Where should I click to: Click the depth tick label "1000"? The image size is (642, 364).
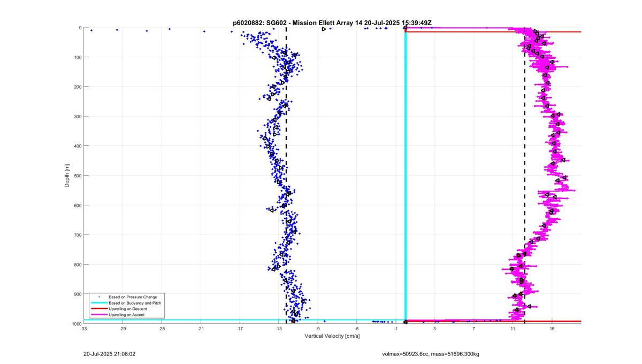(x=77, y=324)
